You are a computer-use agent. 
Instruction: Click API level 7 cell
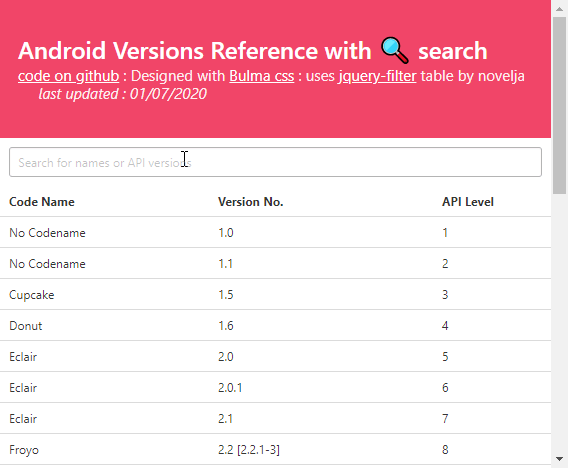pyautogui.click(x=445, y=419)
